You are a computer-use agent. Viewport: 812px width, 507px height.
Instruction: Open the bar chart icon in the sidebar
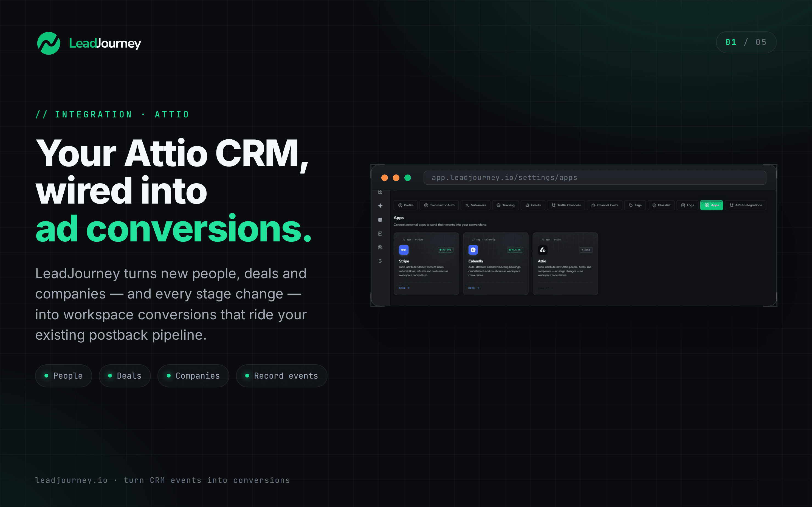(x=380, y=220)
